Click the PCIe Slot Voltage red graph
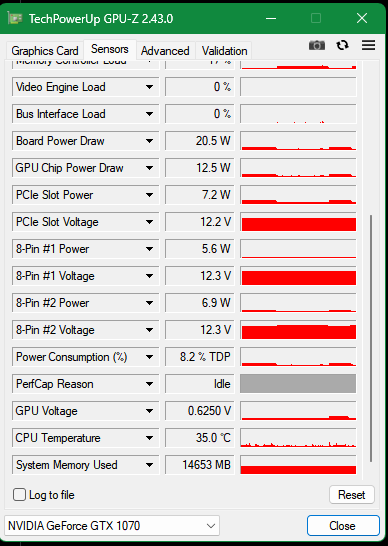 [x=298, y=222]
